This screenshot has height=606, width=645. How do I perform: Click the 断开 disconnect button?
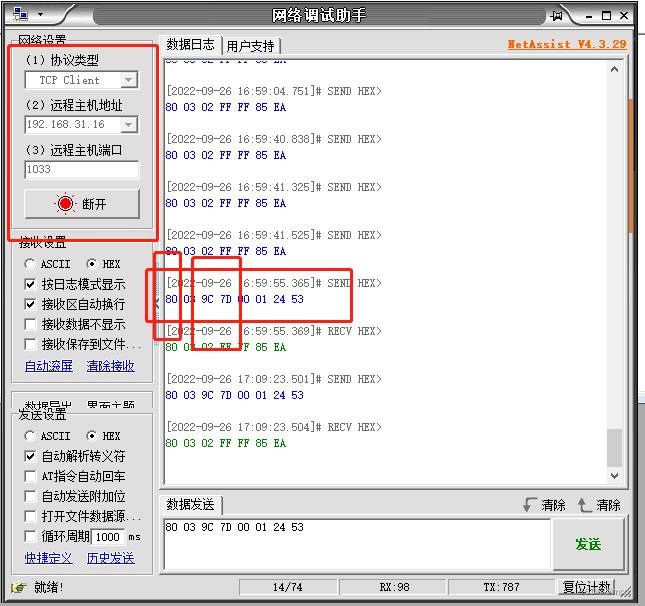tap(82, 204)
